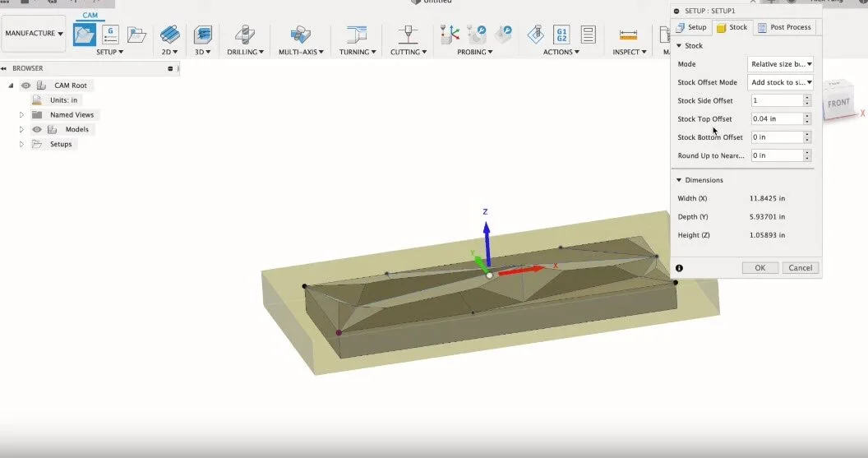Click the WCS Probe icon
Image resolution: width=868 pixels, height=458 pixels.
click(x=450, y=35)
